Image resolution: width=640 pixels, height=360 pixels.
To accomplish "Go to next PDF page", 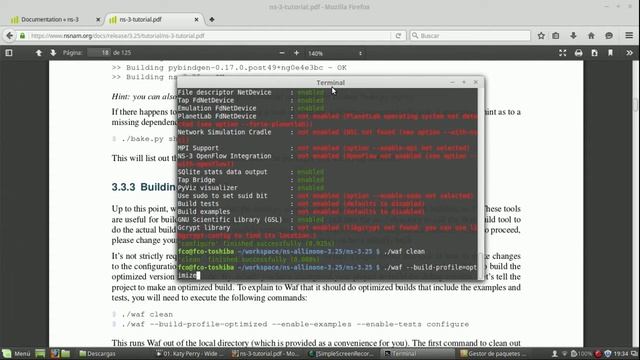I will [53, 53].
